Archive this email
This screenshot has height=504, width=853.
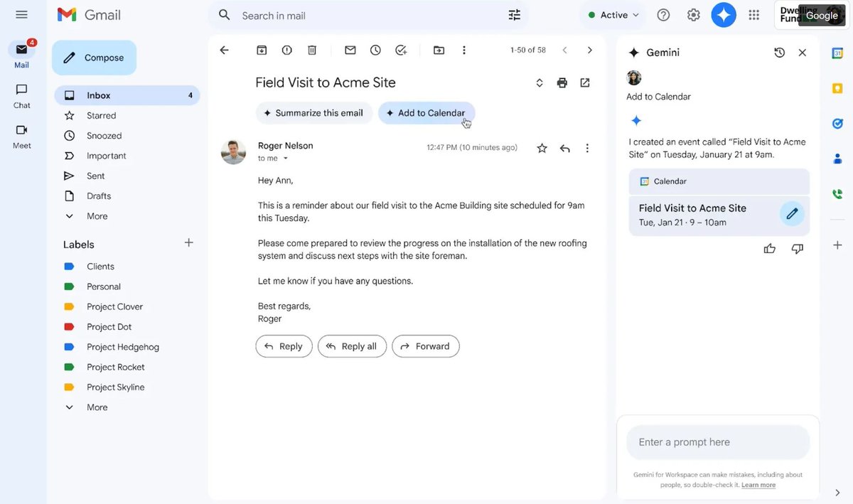coord(262,50)
